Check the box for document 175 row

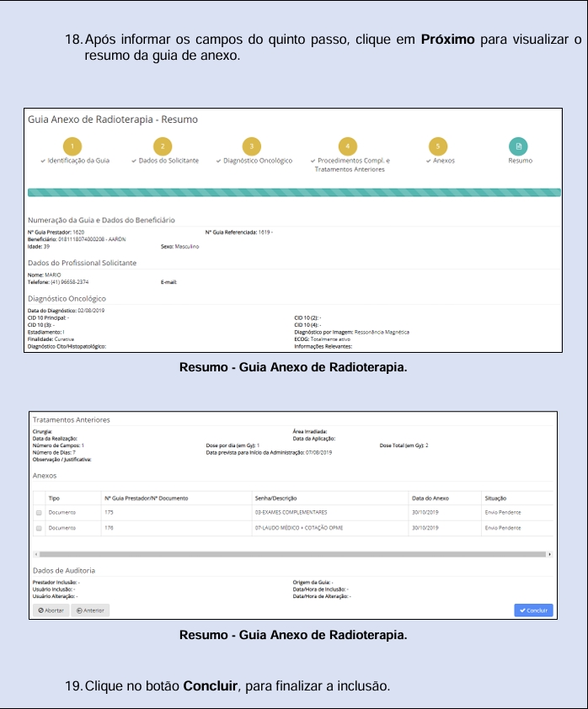[39, 513]
